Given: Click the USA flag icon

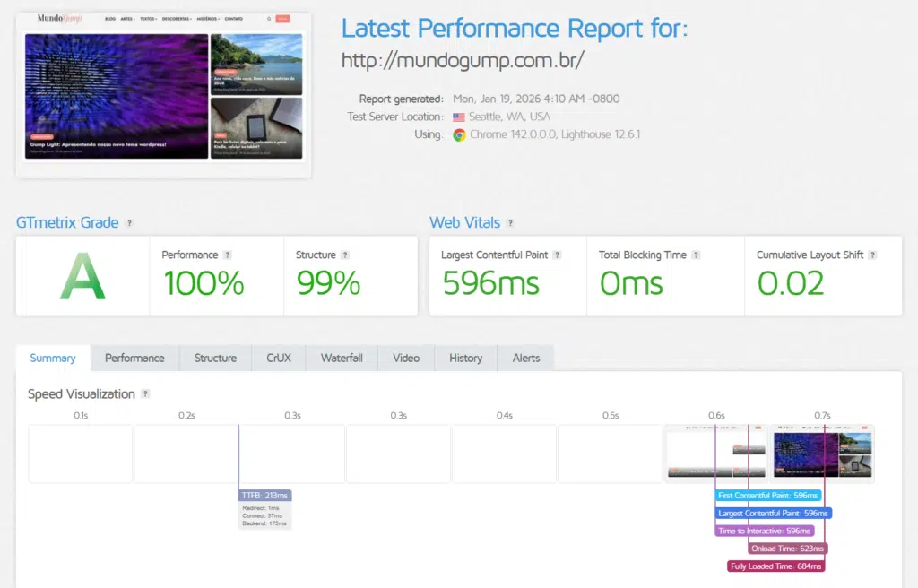Looking at the screenshot, I should pos(459,117).
